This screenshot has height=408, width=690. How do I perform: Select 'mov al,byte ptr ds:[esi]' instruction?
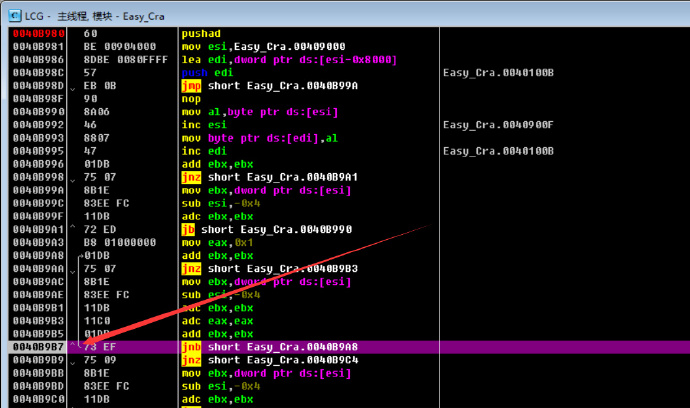tap(260, 112)
